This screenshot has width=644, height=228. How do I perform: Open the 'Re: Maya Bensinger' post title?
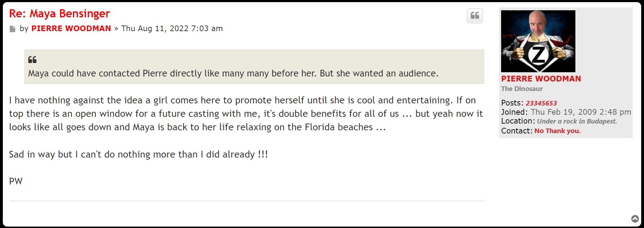(59, 13)
